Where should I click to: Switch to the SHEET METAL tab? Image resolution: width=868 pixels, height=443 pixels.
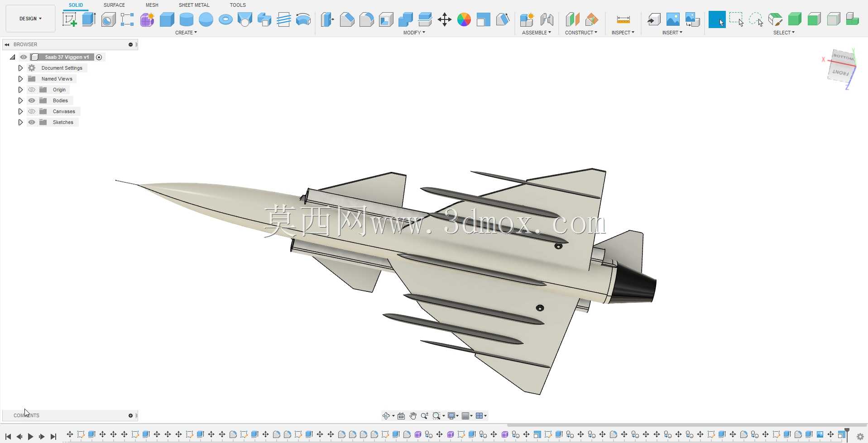coord(194,5)
